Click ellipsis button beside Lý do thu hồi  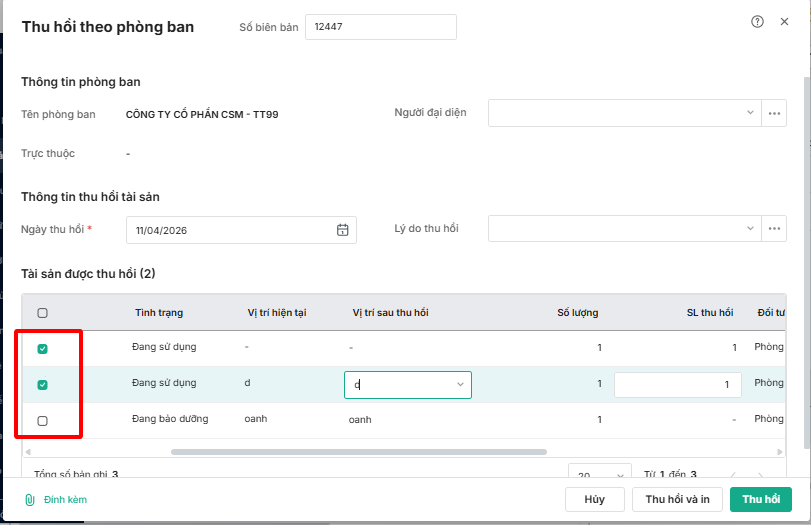[774, 229]
